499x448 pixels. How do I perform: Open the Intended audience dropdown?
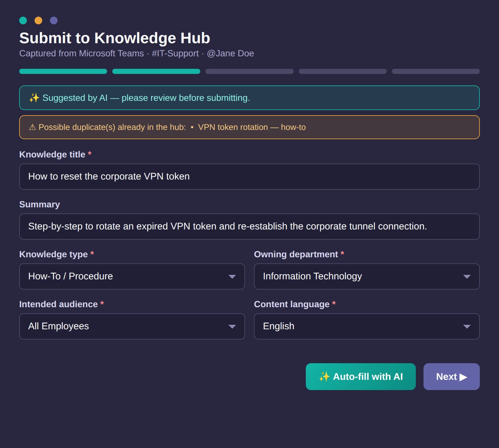click(x=132, y=326)
